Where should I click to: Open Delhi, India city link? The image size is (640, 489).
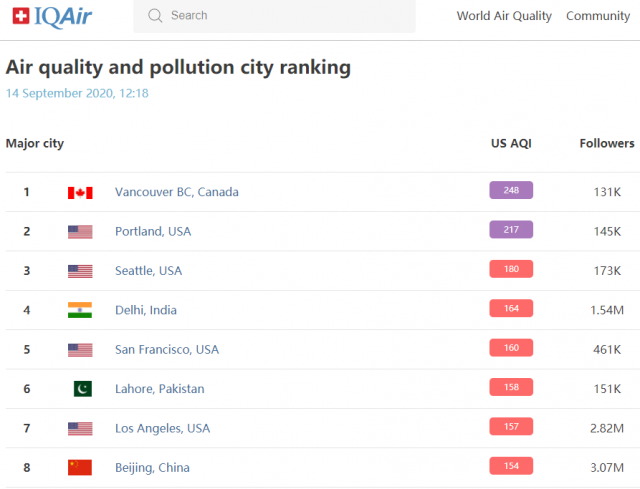tap(146, 310)
